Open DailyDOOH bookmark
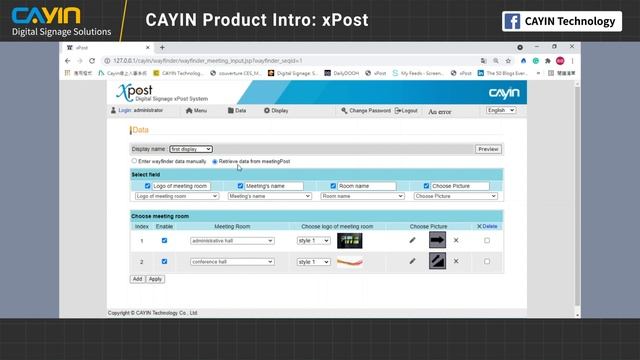This screenshot has height=360, width=640. (342, 73)
